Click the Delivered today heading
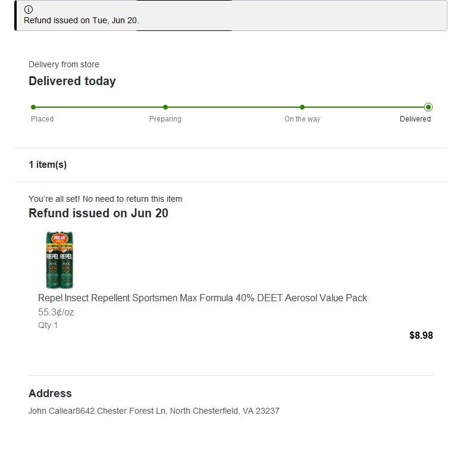 (x=72, y=81)
